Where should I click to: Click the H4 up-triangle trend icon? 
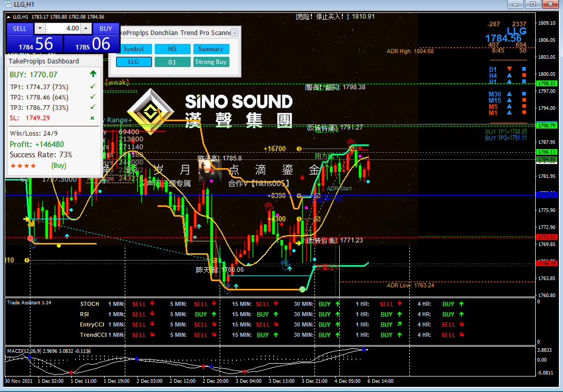click(x=509, y=75)
